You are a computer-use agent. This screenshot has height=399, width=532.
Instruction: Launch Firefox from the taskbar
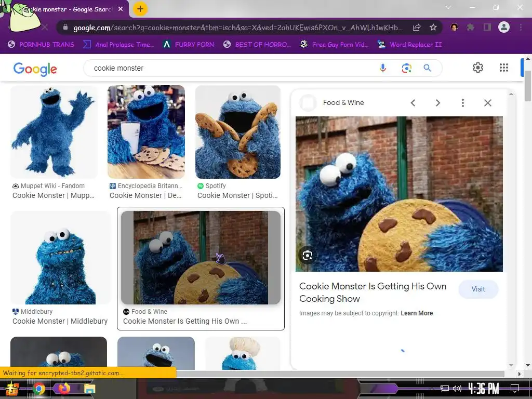(x=64, y=388)
